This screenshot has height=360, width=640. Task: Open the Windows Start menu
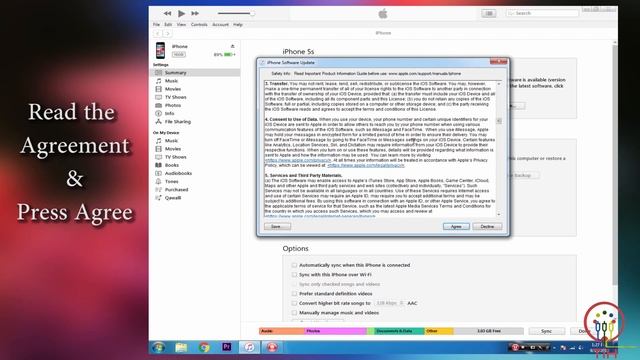click(158, 347)
